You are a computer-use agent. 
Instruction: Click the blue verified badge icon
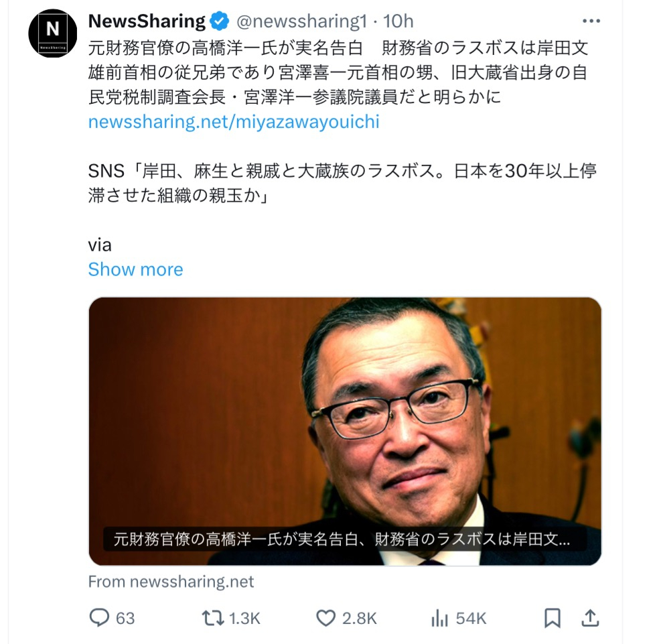(x=220, y=21)
